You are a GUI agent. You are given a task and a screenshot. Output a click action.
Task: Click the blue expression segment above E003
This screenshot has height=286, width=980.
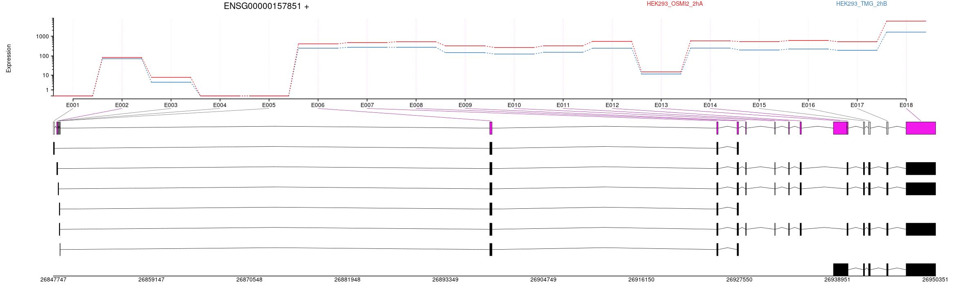[171, 82]
